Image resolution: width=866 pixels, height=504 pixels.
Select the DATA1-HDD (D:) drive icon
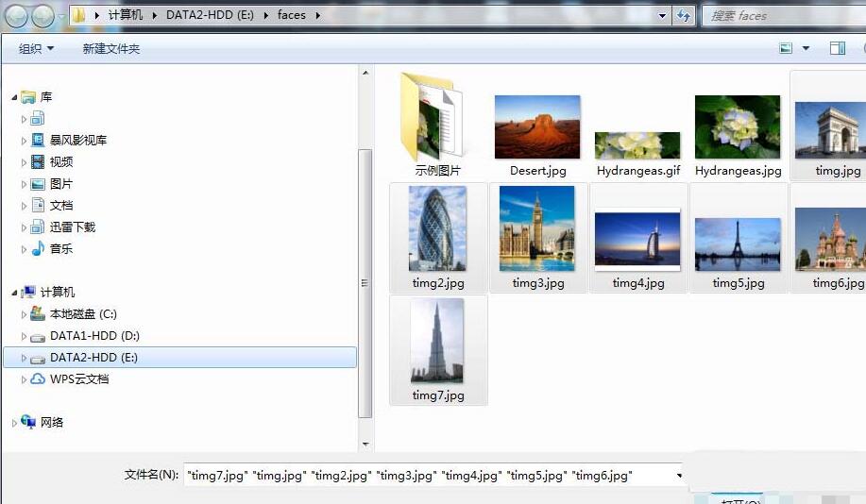[38, 337]
